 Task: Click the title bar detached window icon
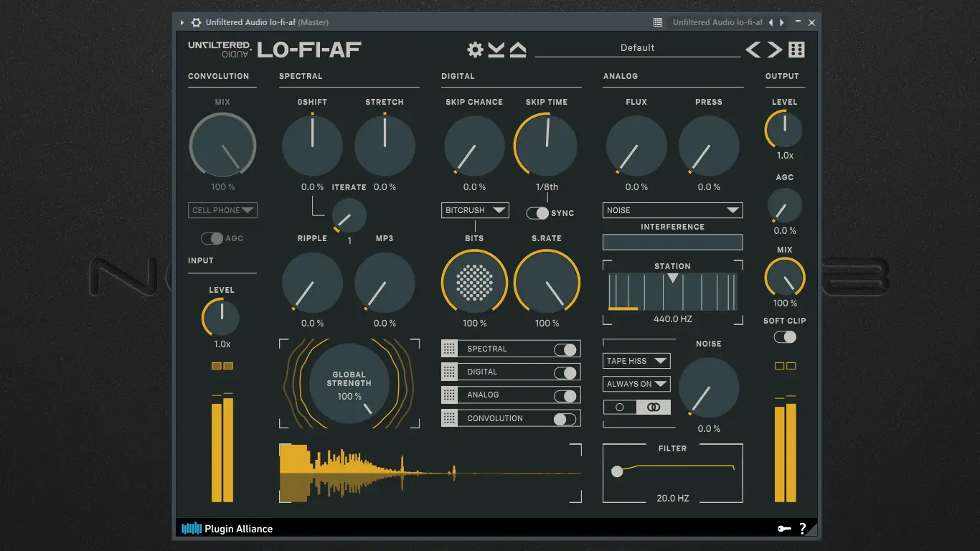[x=657, y=22]
